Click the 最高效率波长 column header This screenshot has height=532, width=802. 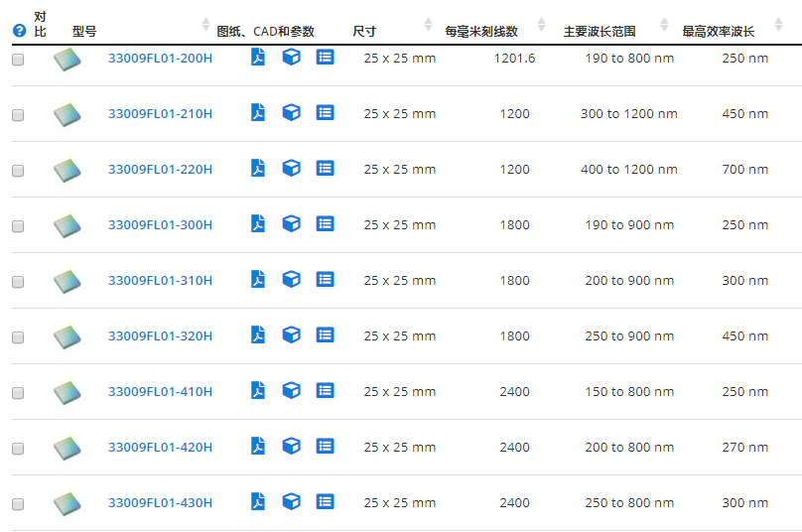[x=719, y=32]
